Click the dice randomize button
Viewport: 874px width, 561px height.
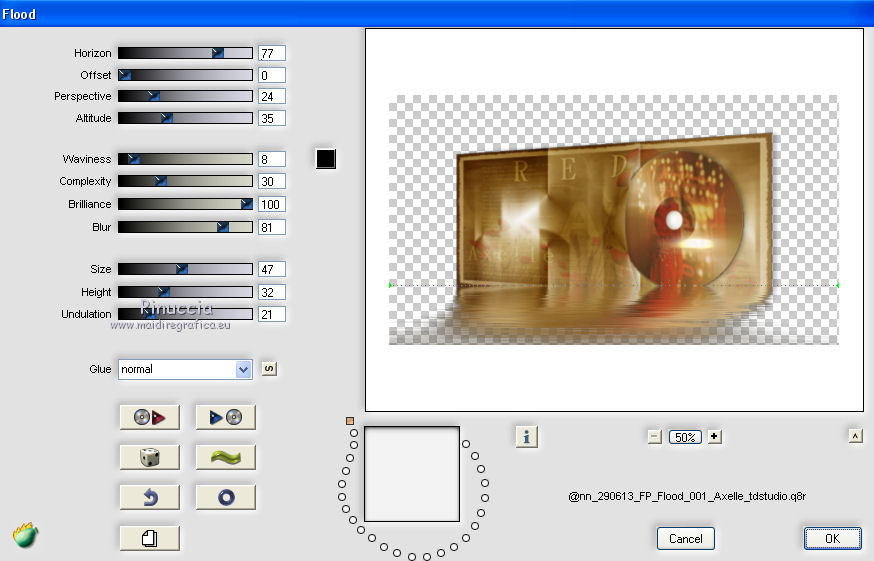[x=149, y=457]
